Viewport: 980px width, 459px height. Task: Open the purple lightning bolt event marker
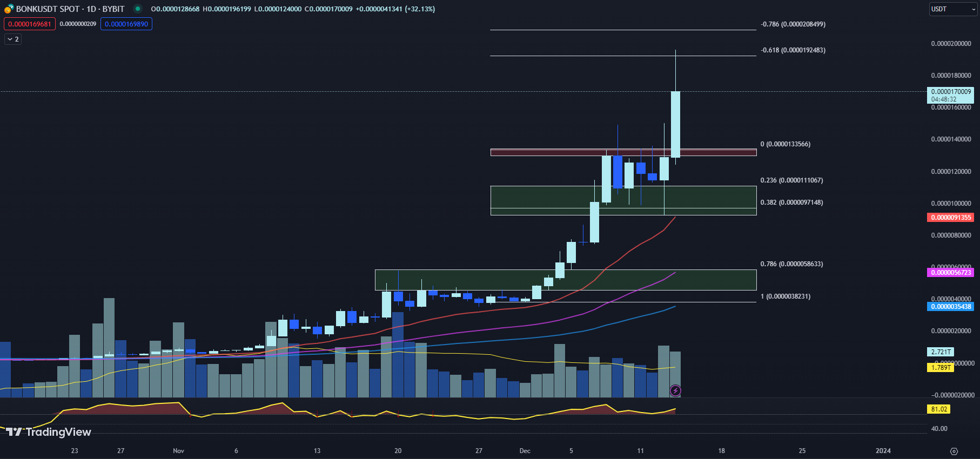tap(675, 390)
